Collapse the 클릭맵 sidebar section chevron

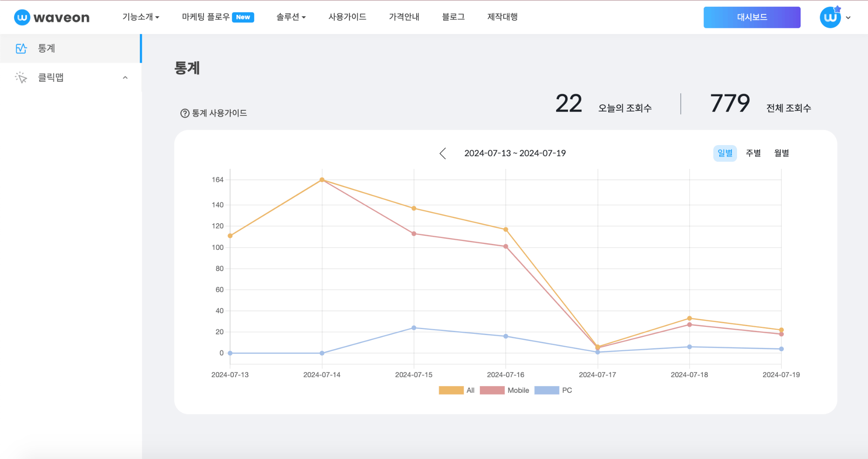point(125,78)
